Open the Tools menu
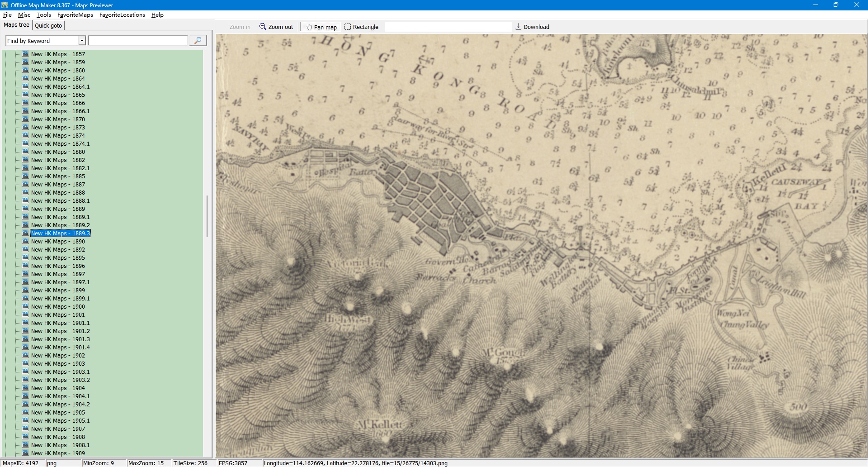Viewport: 868px width, 467px height. coord(43,15)
